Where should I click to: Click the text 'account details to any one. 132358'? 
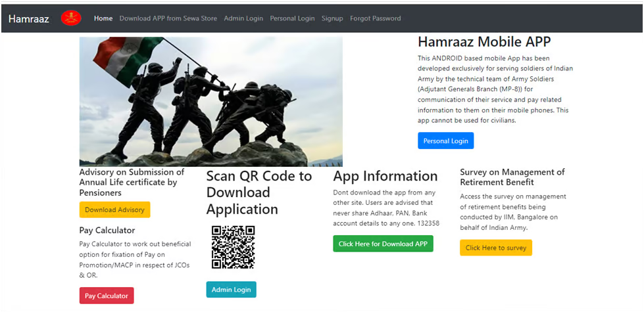click(386, 223)
